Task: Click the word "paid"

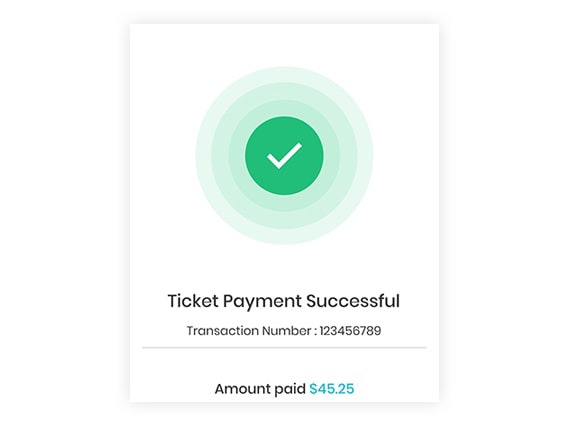Action: tap(290, 390)
